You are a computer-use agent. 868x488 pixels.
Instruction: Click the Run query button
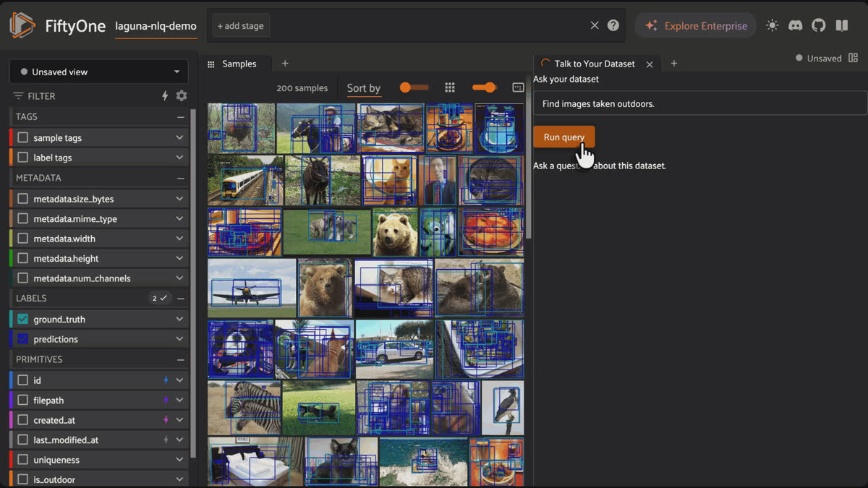tap(564, 137)
